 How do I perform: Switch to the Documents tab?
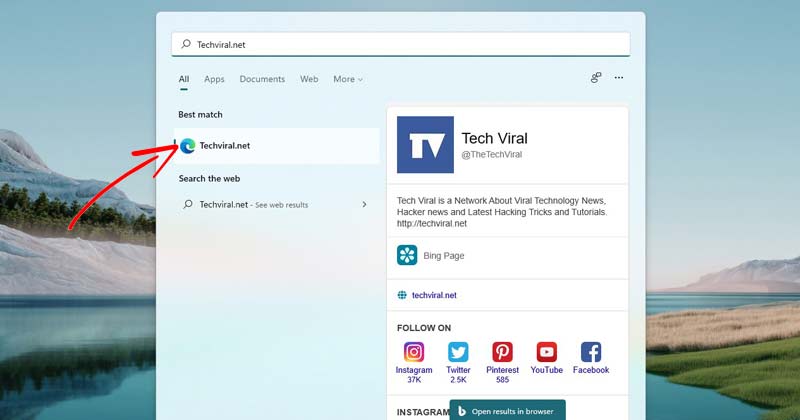[x=262, y=79]
